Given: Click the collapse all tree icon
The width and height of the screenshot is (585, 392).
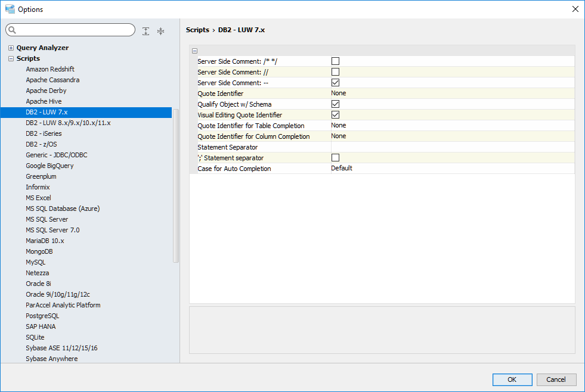Looking at the screenshot, I should (x=160, y=31).
